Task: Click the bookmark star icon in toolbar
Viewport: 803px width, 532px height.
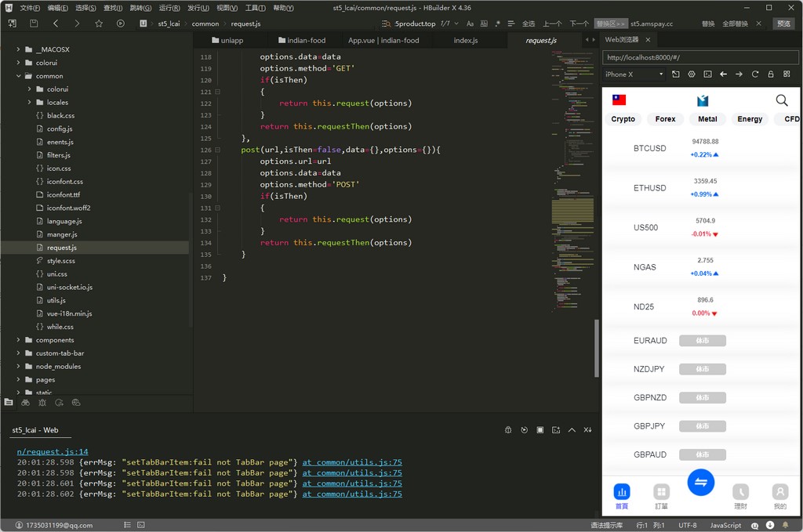Action: tap(99, 24)
